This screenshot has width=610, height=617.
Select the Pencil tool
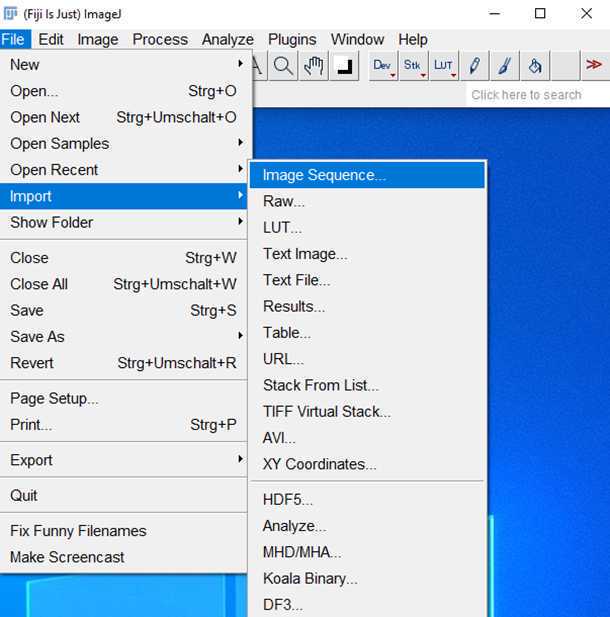tap(475, 66)
